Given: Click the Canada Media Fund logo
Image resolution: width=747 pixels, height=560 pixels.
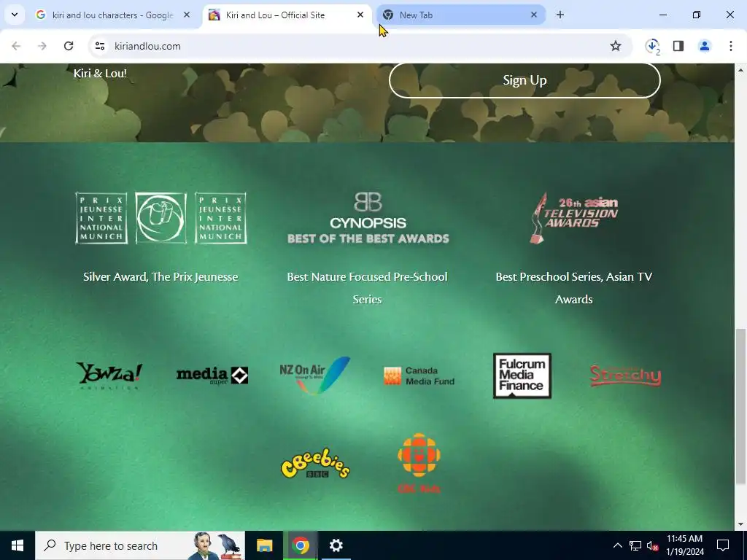Looking at the screenshot, I should (x=419, y=376).
